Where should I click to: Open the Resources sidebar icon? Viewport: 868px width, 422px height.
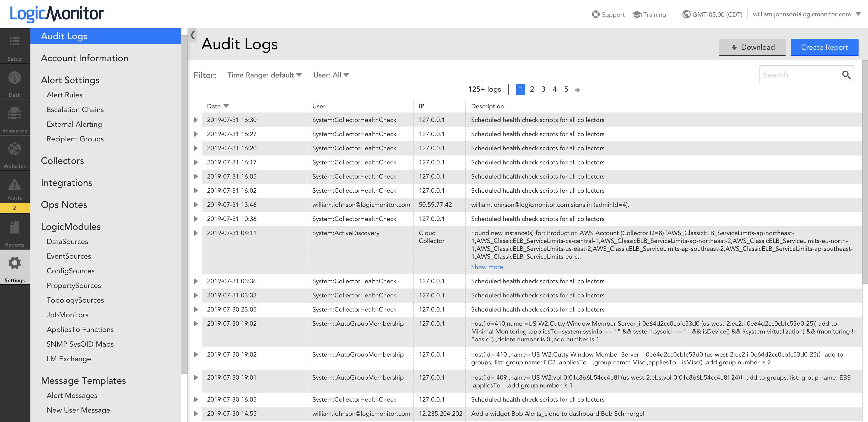[14, 113]
